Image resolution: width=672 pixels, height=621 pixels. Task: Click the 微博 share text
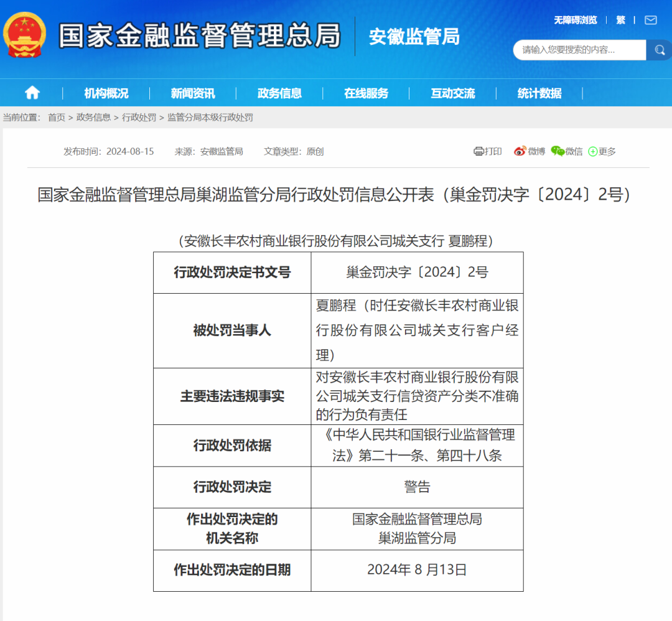click(536, 151)
